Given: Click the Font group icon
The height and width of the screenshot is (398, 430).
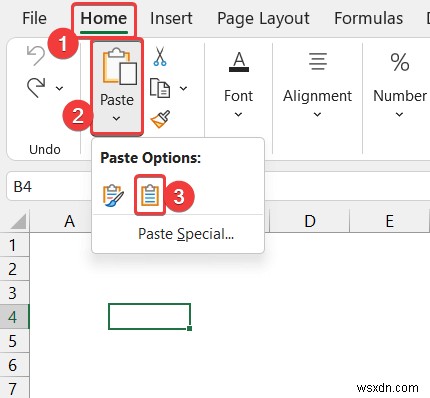Looking at the screenshot, I should tap(239, 62).
